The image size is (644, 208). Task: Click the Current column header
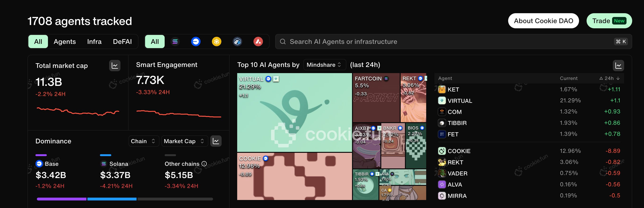click(568, 78)
